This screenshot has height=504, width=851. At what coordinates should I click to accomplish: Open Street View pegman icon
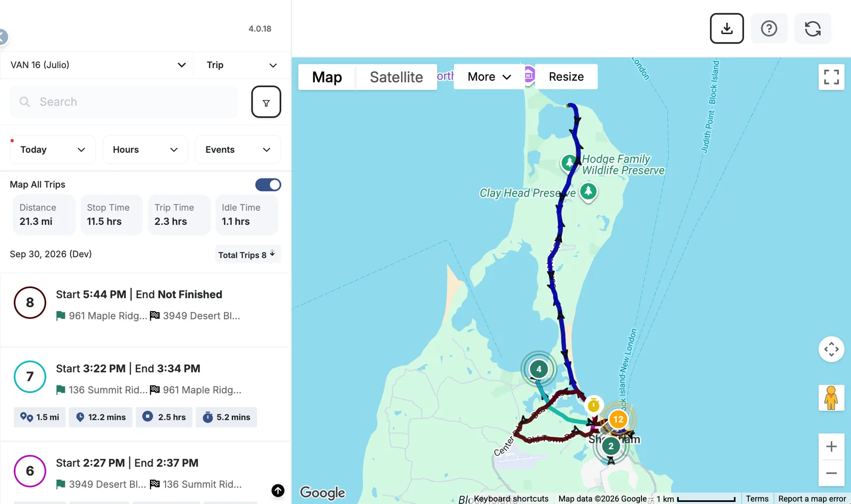point(831,398)
